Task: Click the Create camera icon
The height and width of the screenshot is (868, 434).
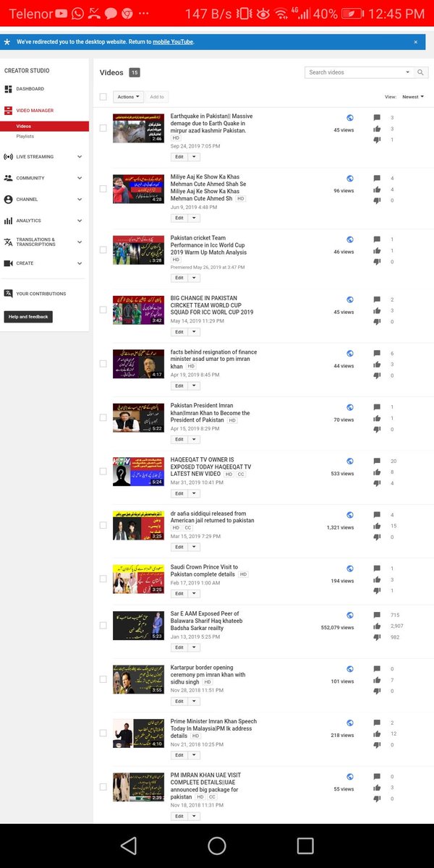Action: [x=9, y=263]
